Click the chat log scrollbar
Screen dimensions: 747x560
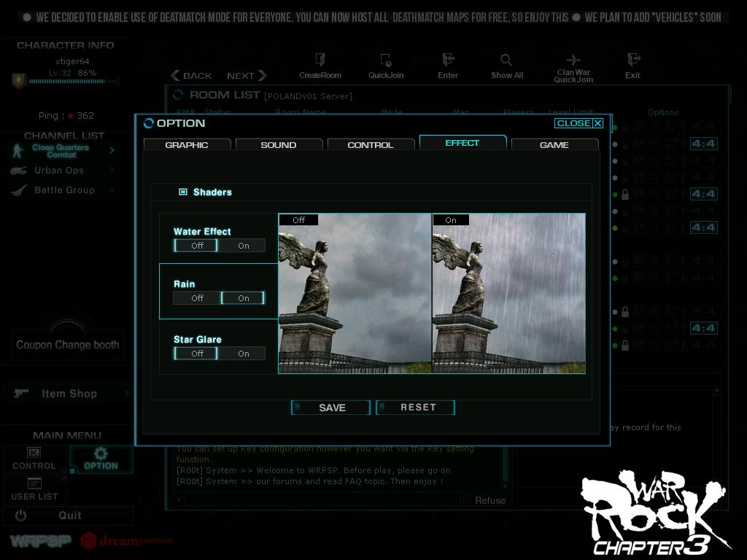point(506,467)
